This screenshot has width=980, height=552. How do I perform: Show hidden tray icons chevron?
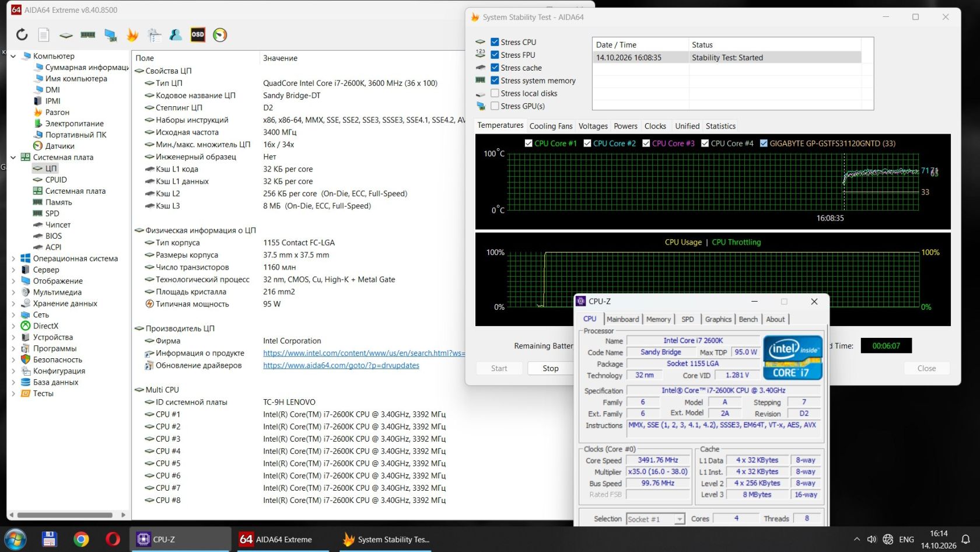856,540
